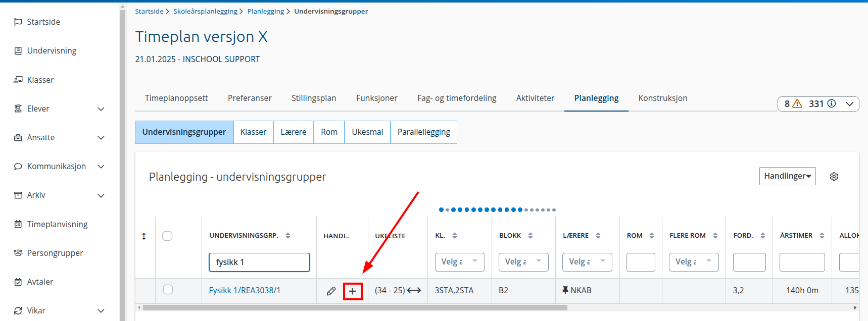Expand the Arkiv sidebar chevron

point(101,196)
